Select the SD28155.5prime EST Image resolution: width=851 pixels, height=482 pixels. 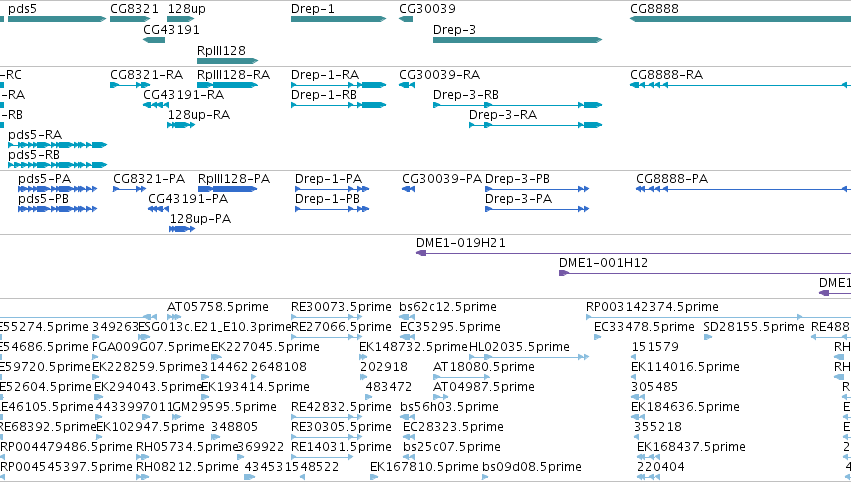pos(708,337)
